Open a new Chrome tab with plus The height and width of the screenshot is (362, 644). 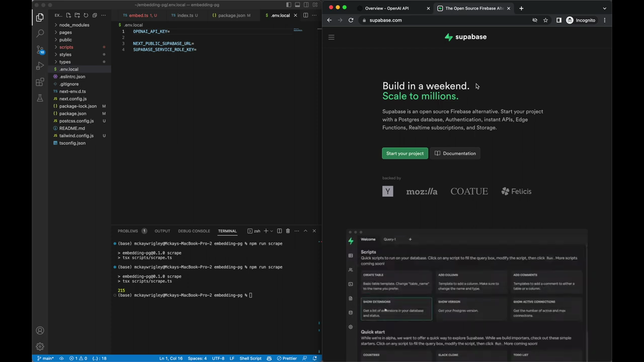(x=521, y=8)
